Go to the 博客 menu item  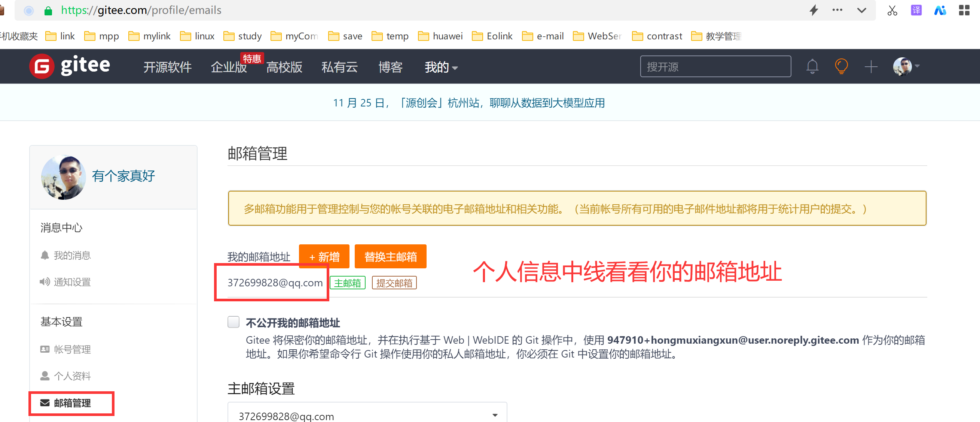[390, 67]
